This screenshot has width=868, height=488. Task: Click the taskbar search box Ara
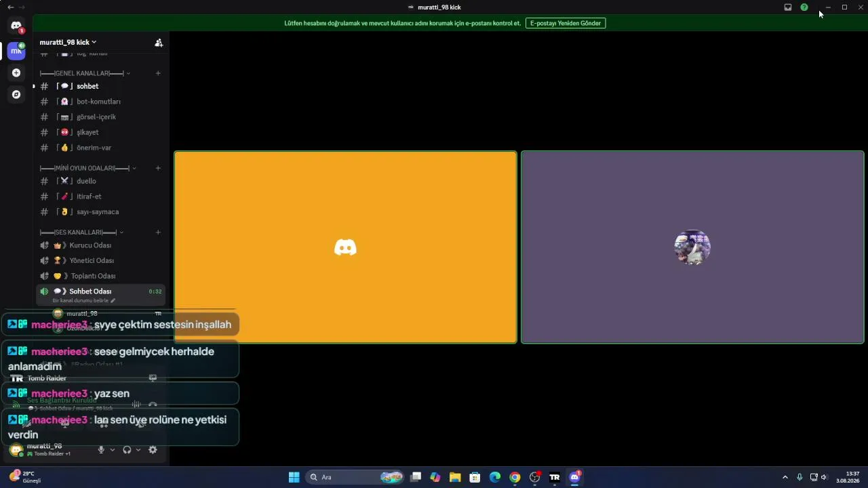pyautogui.click(x=356, y=477)
